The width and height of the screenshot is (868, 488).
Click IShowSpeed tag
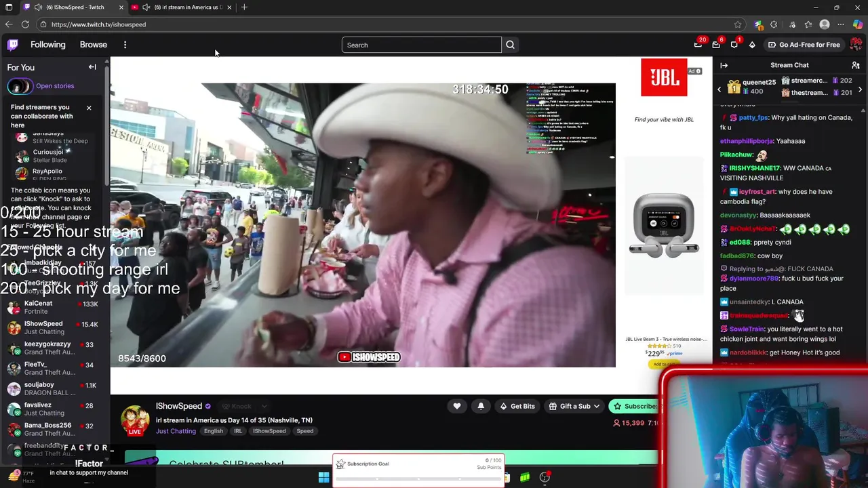[269, 431]
